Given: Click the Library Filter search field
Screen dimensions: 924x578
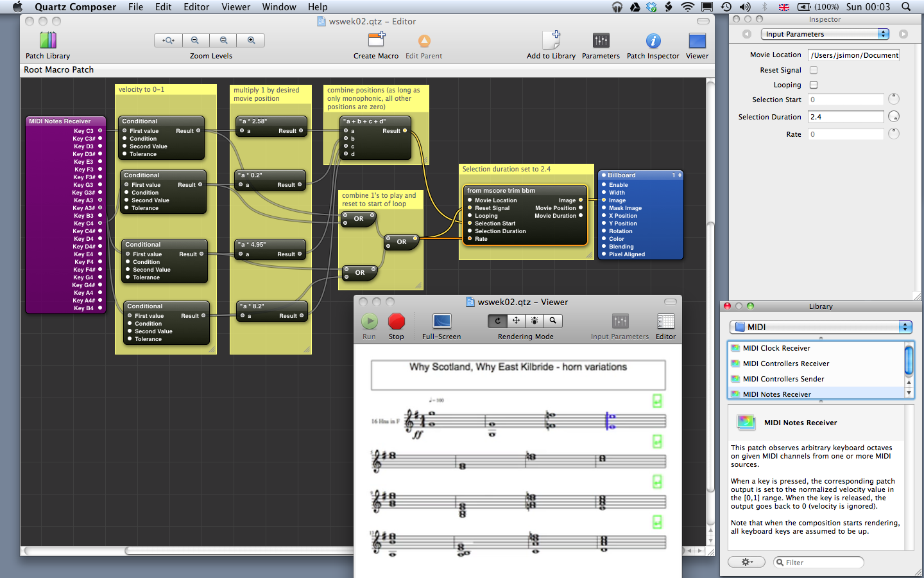Looking at the screenshot, I should [819, 563].
